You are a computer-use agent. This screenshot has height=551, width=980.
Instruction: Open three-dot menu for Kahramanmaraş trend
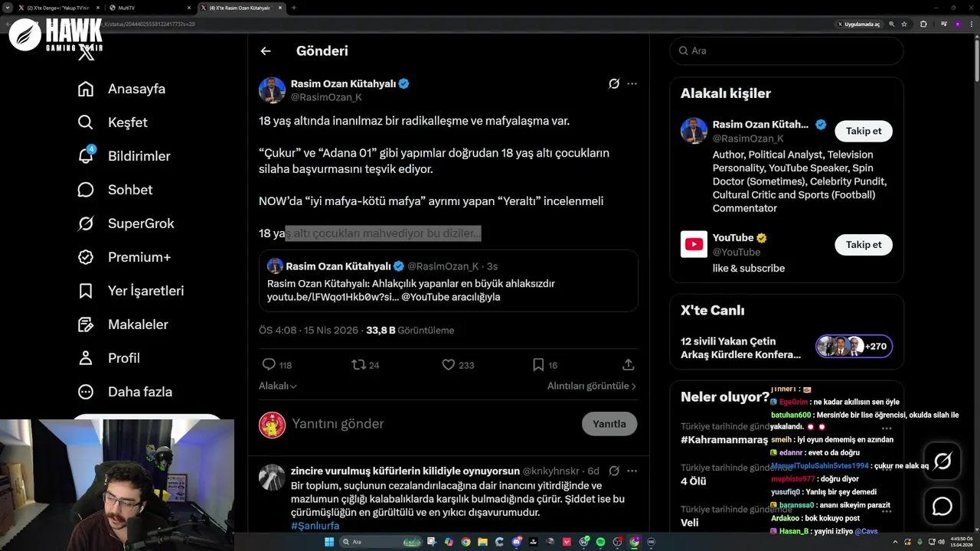tap(887, 429)
